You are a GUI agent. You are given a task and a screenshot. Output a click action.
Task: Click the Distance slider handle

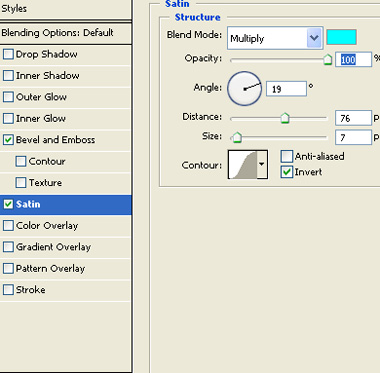click(285, 118)
